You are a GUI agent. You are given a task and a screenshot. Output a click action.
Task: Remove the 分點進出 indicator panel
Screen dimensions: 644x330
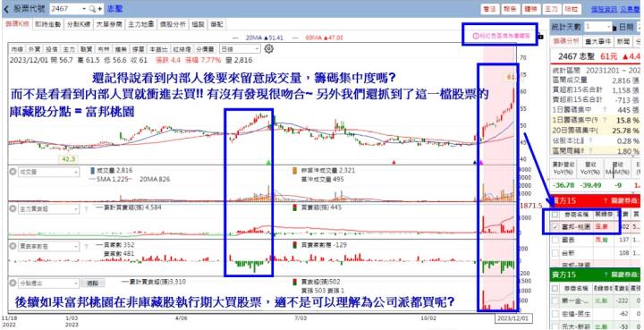coord(13,283)
